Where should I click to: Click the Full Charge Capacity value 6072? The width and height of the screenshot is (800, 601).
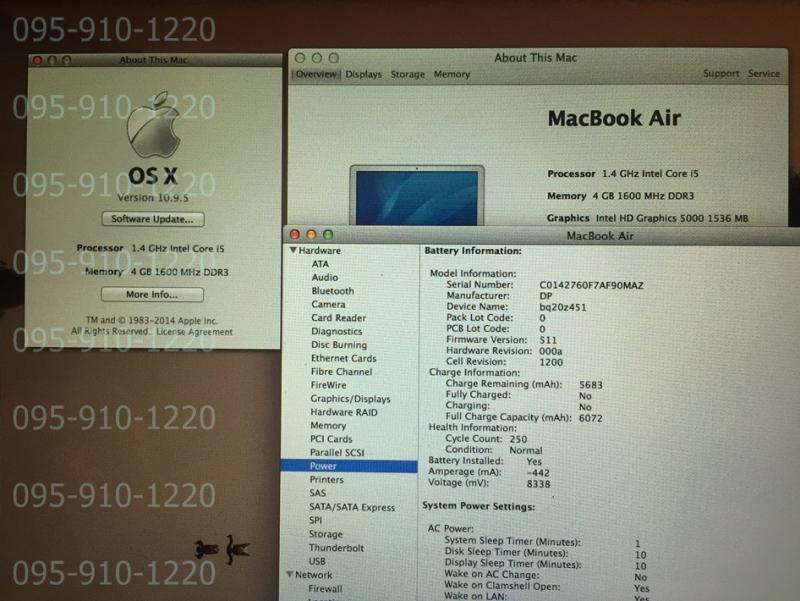tap(590, 418)
